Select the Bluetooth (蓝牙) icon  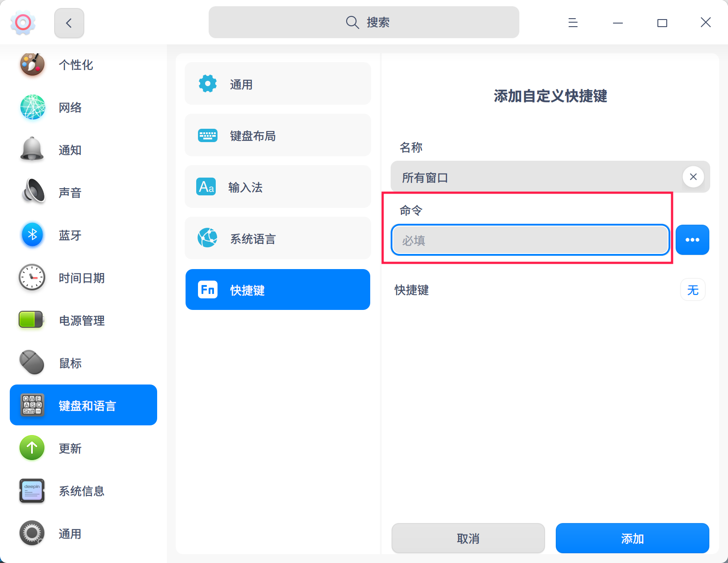[x=32, y=235]
